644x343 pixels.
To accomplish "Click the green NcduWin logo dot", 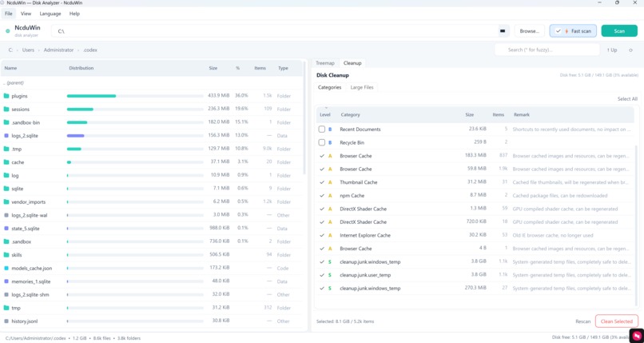I will click(8, 31).
